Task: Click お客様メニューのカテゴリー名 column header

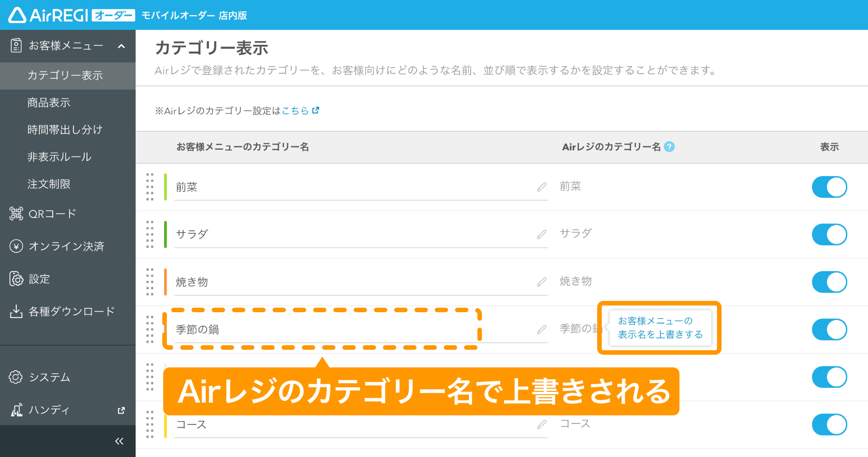Action: (243, 147)
